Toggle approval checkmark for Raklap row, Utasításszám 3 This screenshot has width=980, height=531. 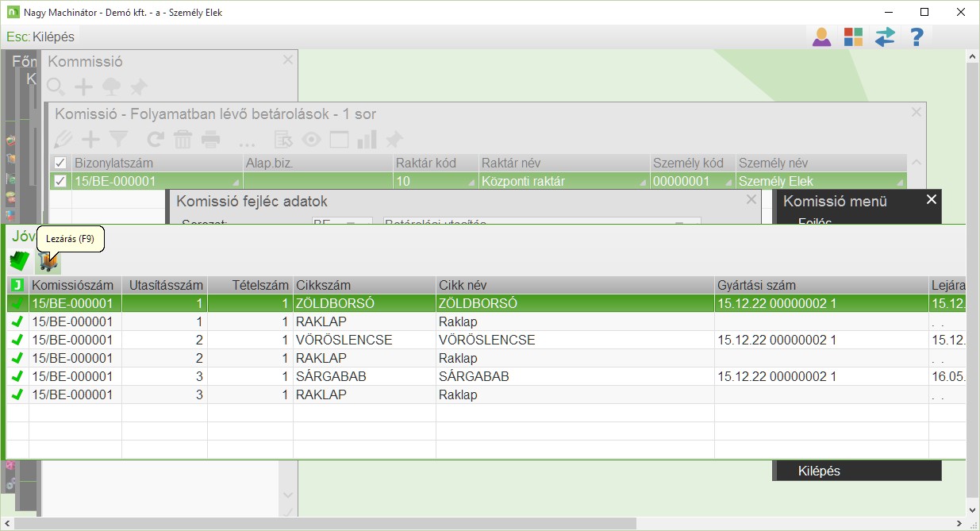point(17,394)
